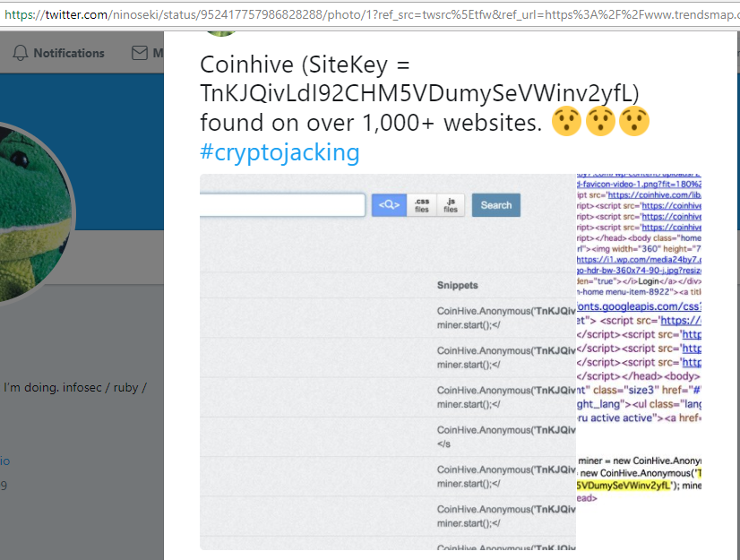Click the 'found on over 1,000+ websites.' text
The image size is (740, 560).
coord(371,123)
